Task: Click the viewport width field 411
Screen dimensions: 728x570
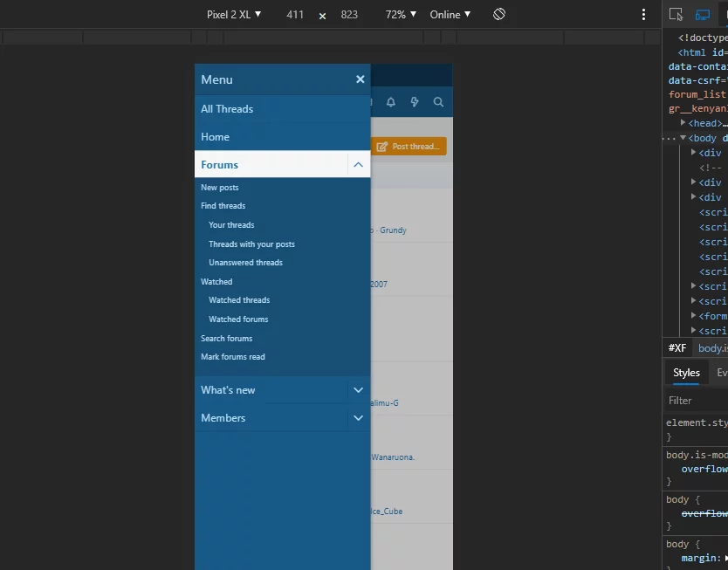Action: point(295,15)
